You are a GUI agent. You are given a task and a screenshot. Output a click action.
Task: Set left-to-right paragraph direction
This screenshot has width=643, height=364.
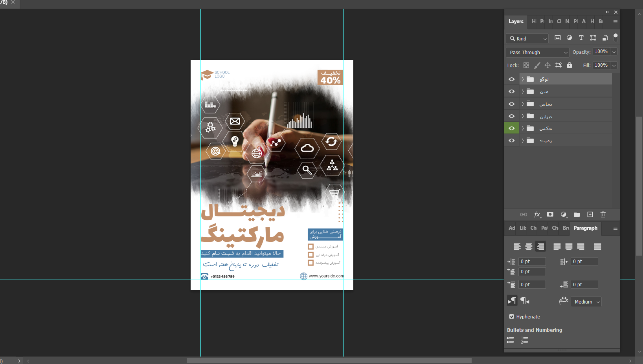pos(512,301)
